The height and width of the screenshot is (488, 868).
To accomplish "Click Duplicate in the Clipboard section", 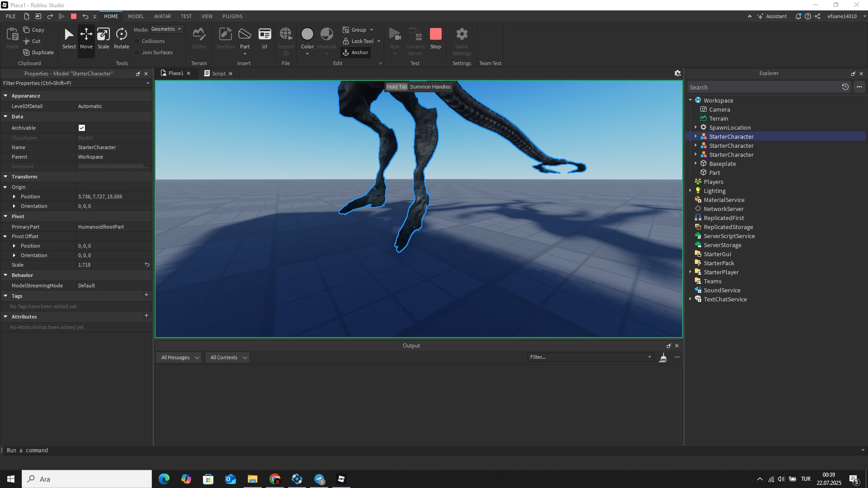I will pos(38,52).
